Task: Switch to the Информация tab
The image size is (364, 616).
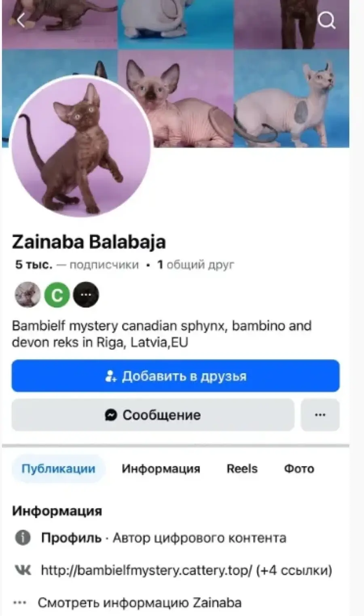Action: (161, 469)
